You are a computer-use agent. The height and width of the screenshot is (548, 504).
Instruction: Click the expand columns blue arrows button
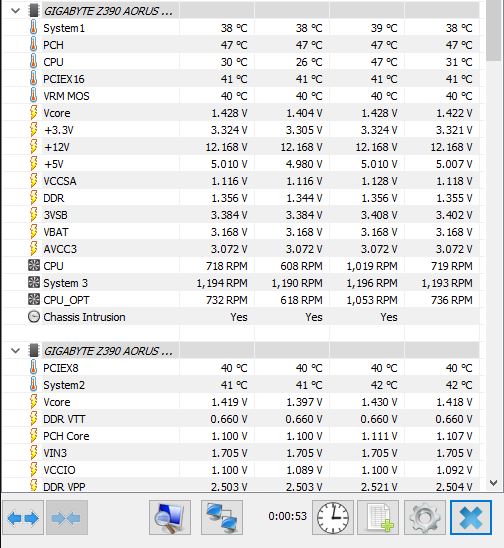(x=23, y=518)
